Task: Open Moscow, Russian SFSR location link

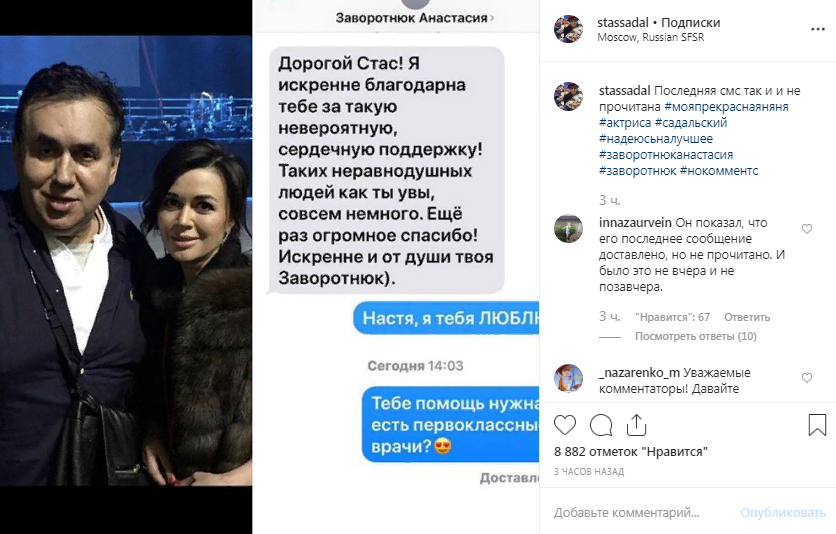Action: point(650,37)
